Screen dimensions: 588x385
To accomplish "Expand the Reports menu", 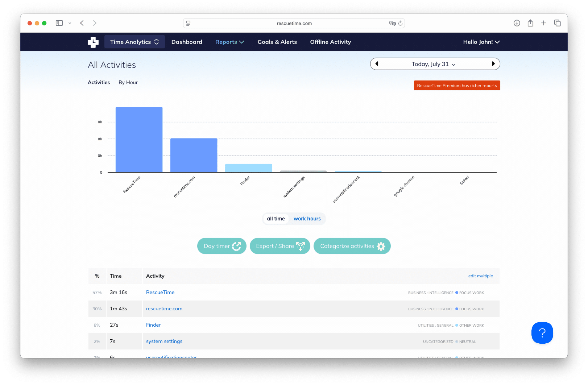I will tap(229, 42).
